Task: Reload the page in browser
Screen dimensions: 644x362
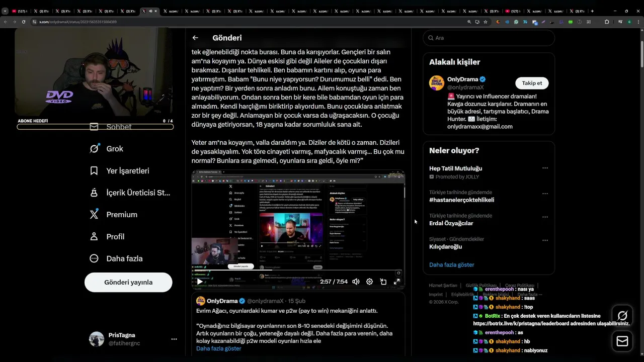Action: tap(23, 22)
